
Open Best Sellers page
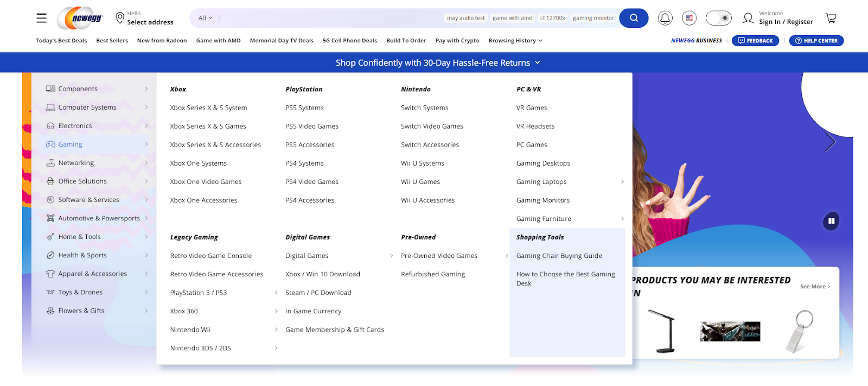click(x=112, y=41)
